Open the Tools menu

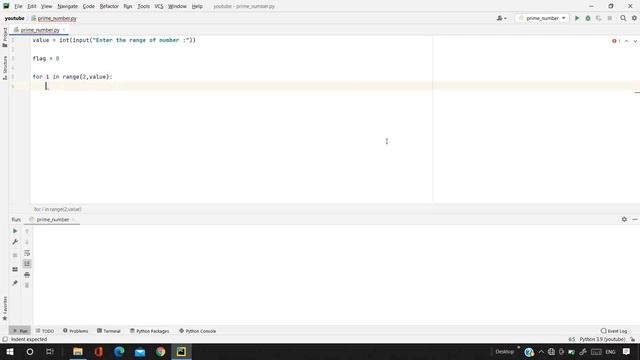pos(143,7)
